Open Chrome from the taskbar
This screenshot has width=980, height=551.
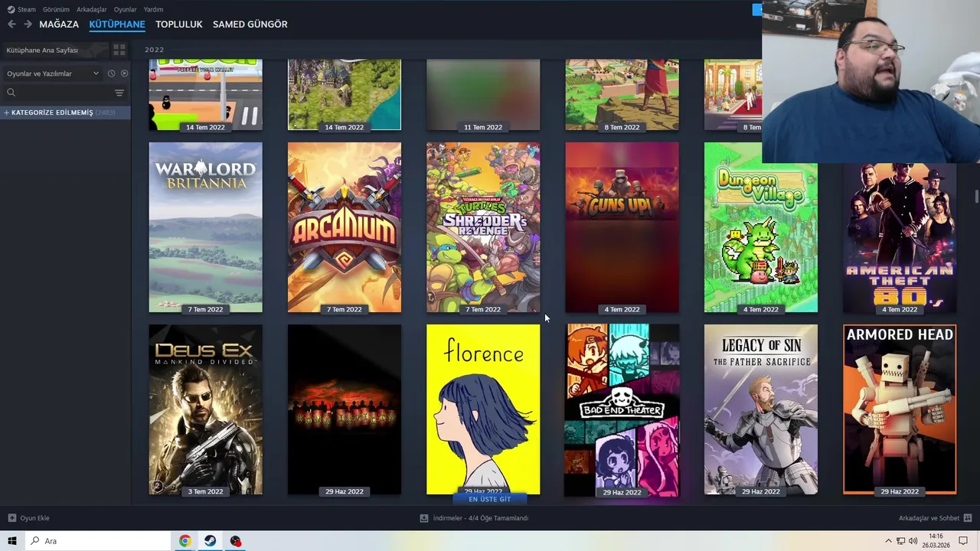(x=185, y=541)
